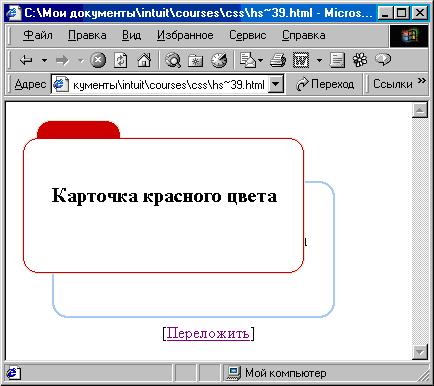Stop page loading with the Stop icon
The width and height of the screenshot is (434, 386).
point(98,60)
